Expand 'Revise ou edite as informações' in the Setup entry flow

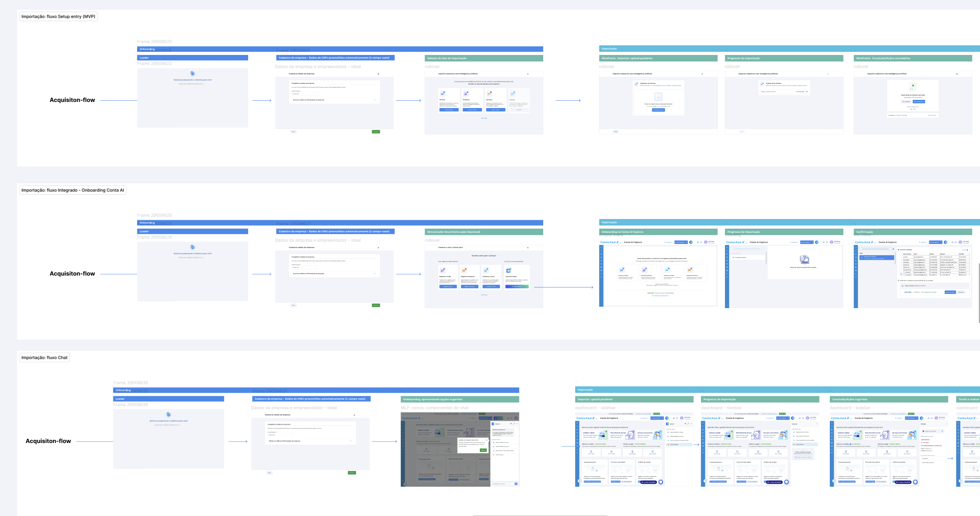click(334, 100)
